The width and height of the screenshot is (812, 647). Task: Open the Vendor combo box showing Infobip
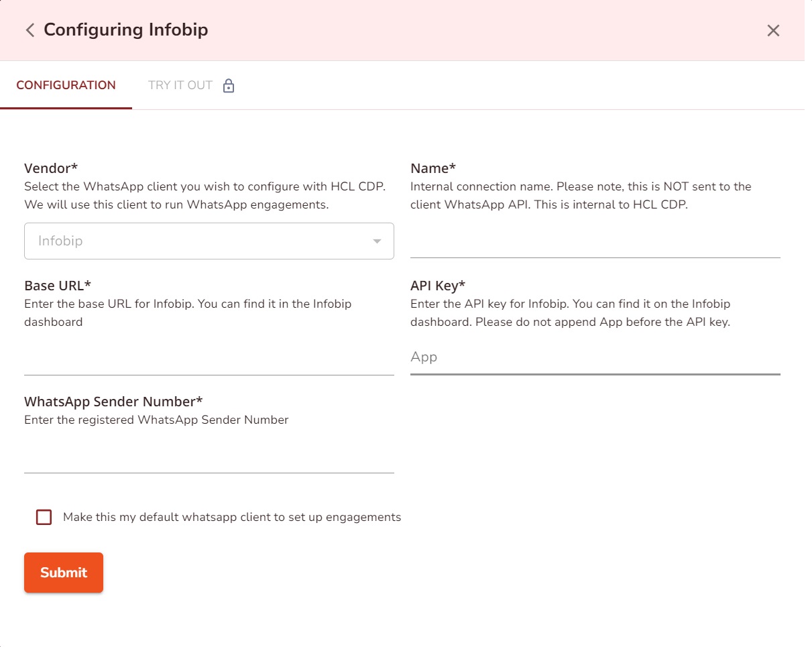click(x=201, y=241)
